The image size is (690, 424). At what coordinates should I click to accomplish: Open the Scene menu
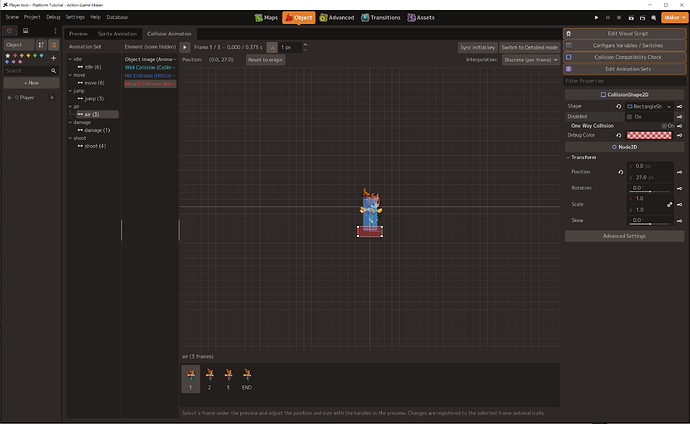tap(12, 17)
